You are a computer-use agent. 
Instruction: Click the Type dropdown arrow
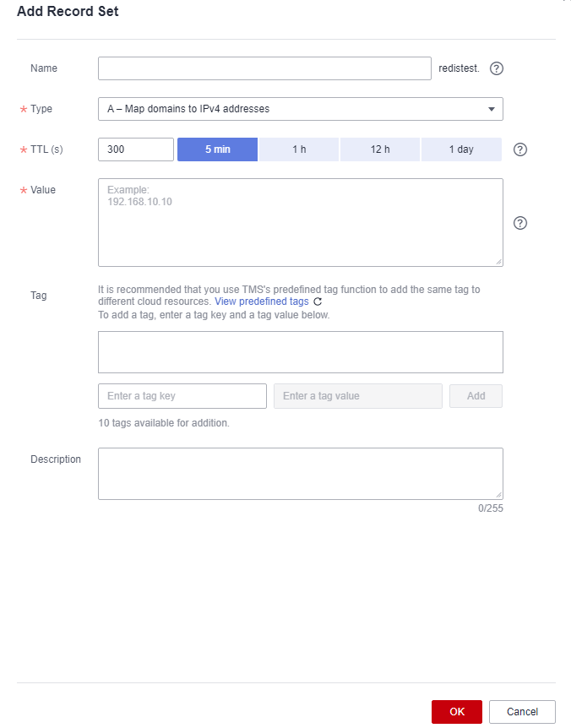tap(492, 109)
